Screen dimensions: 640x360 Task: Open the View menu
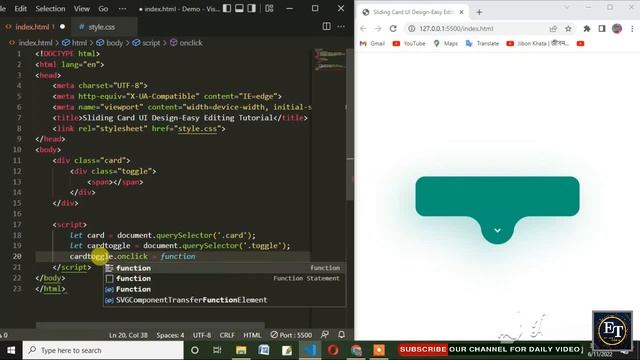coord(82,9)
